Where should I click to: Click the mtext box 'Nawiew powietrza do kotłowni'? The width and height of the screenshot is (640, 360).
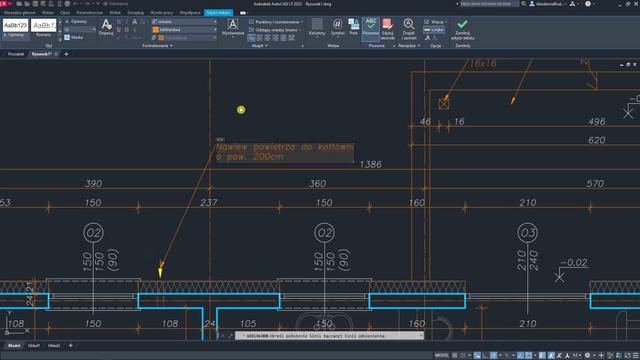pos(284,152)
